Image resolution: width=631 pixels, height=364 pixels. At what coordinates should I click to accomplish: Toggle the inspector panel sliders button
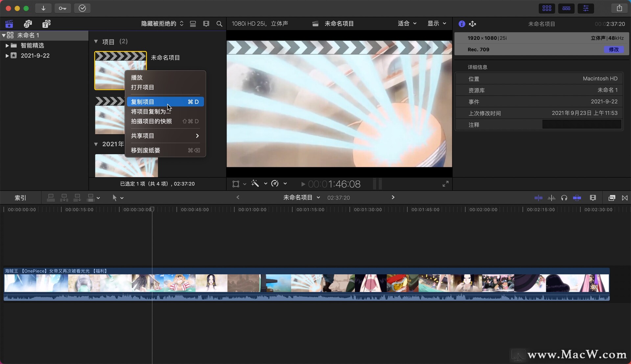click(586, 8)
